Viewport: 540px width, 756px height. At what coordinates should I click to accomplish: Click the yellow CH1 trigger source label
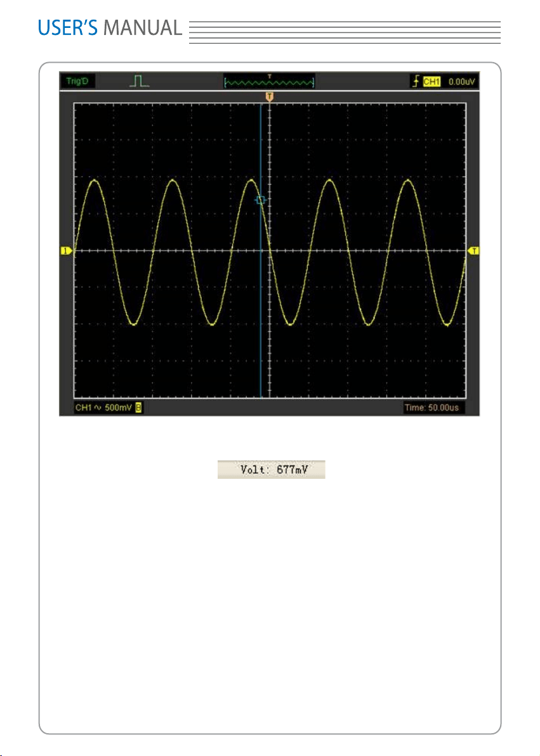click(x=431, y=82)
